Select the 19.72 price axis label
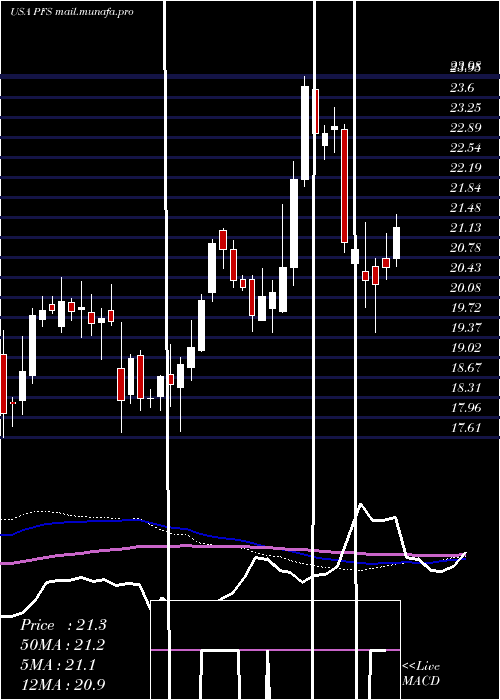 (x=465, y=308)
